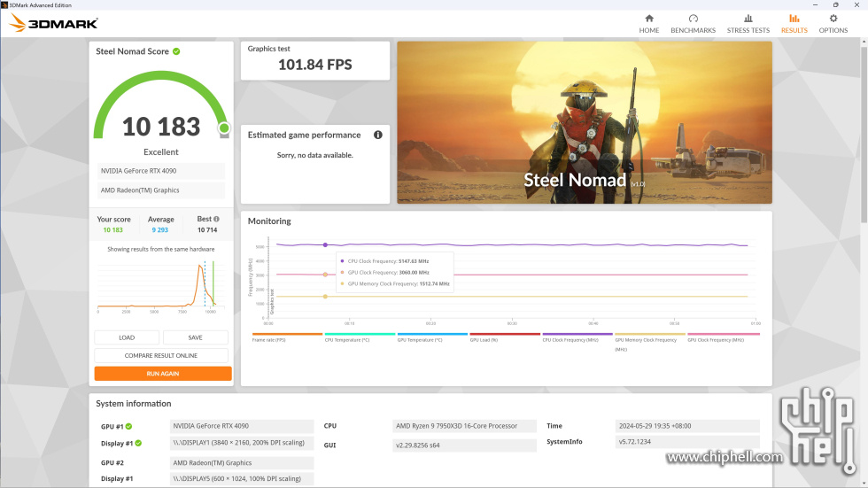Select the AMD Radeon(TM) Graphics score field
The height and width of the screenshot is (488, 868).
161,190
